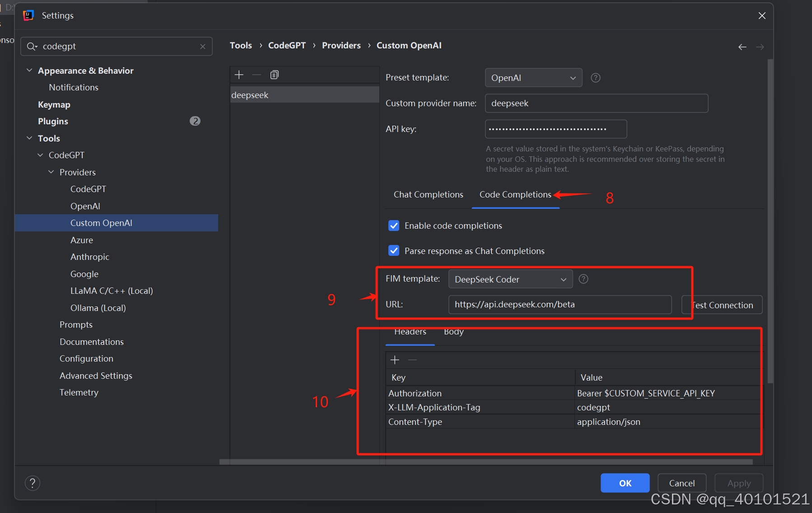
Task: Click help icon beside Preset template
Action: [596, 78]
